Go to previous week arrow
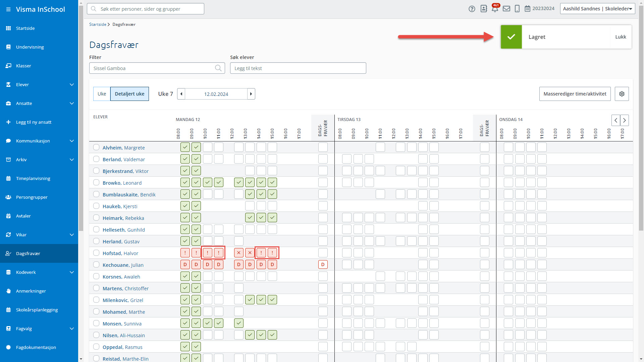 point(181,94)
